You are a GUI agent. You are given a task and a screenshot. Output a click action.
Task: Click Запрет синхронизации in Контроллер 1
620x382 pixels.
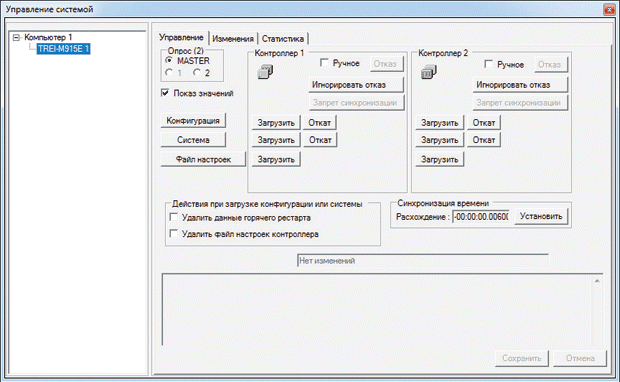[356, 102]
